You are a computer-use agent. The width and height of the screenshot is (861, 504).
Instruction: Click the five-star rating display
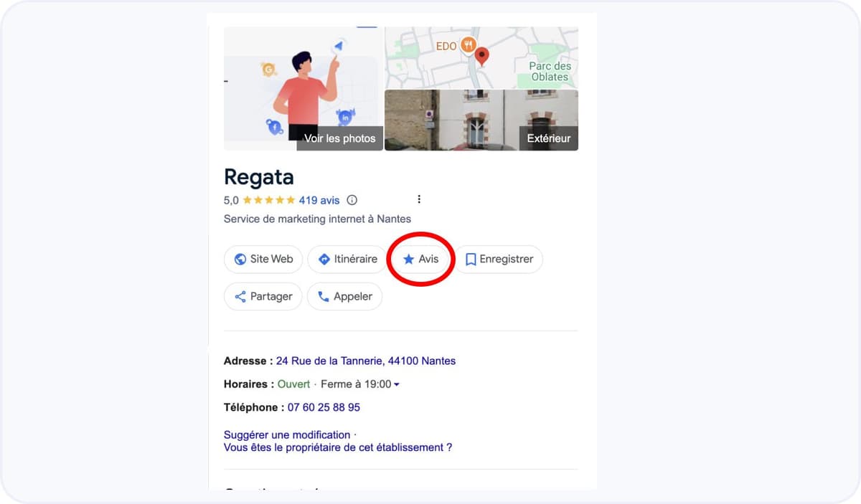click(x=268, y=200)
